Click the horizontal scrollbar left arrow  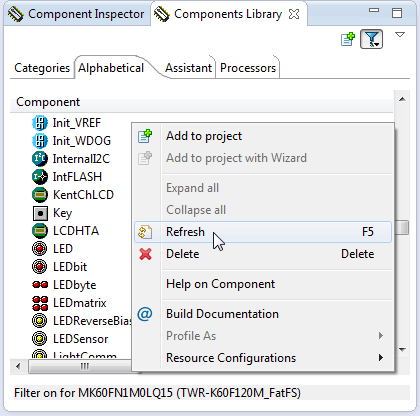coord(18,367)
